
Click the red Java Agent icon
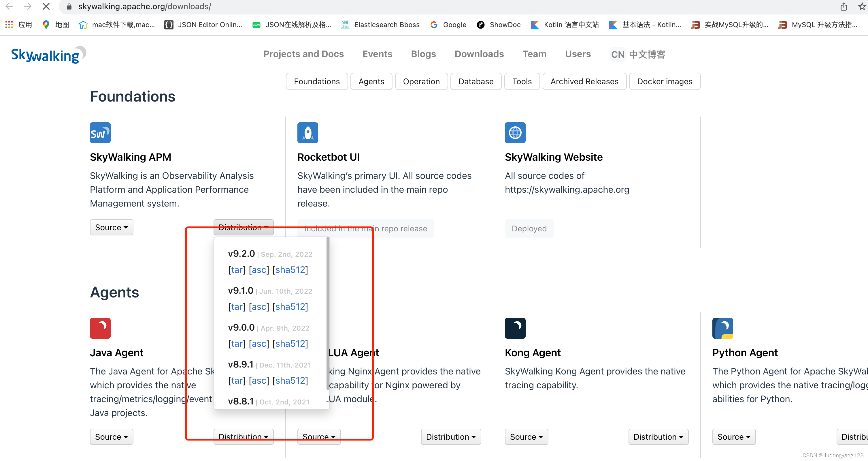coord(100,328)
